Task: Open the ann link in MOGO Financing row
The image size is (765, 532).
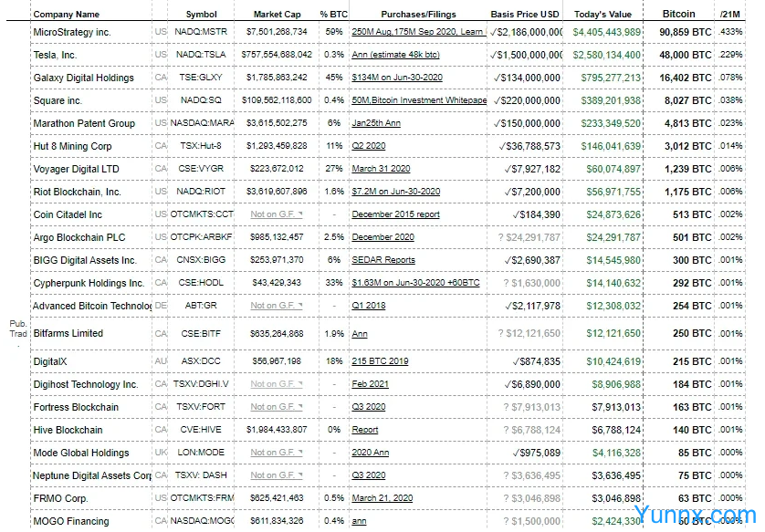Action: coord(359,521)
